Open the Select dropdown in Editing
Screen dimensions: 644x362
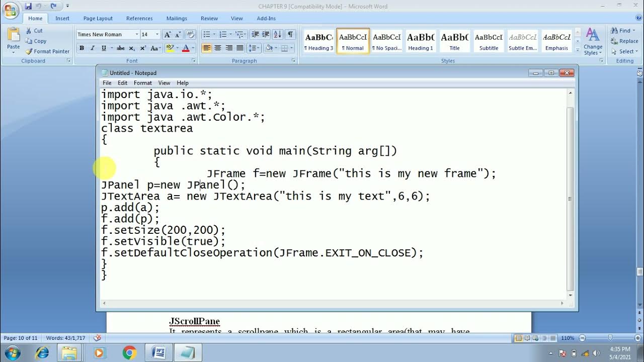[x=623, y=51]
